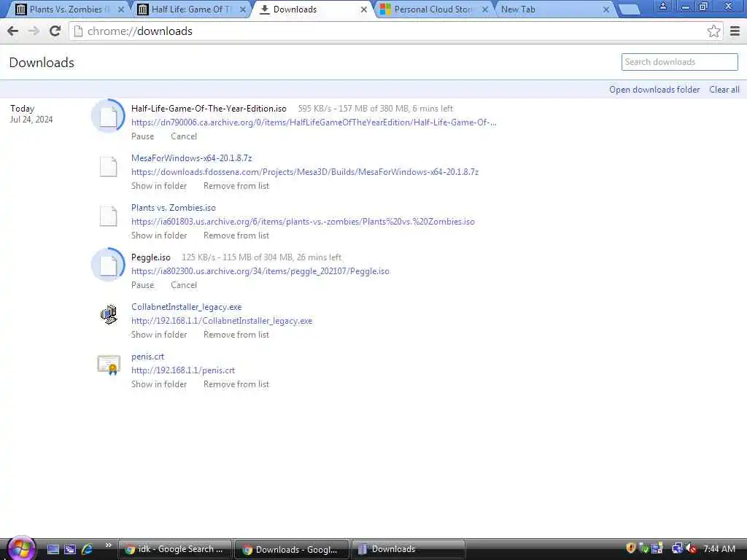
Task: Click the Chrome user profile icon in title bar
Action: coord(662,6)
